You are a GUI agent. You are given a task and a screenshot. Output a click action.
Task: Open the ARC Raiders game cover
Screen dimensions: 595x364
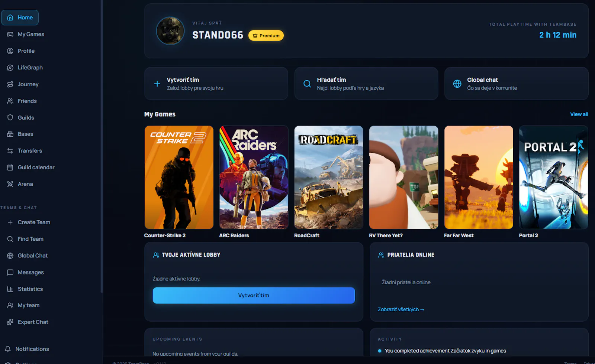(254, 177)
